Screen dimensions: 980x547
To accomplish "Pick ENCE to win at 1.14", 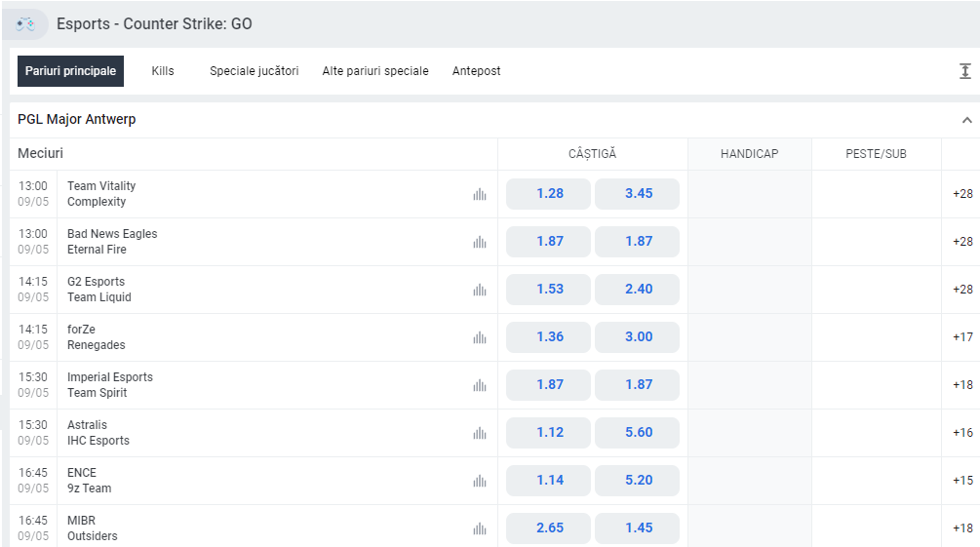I will pyautogui.click(x=548, y=481).
